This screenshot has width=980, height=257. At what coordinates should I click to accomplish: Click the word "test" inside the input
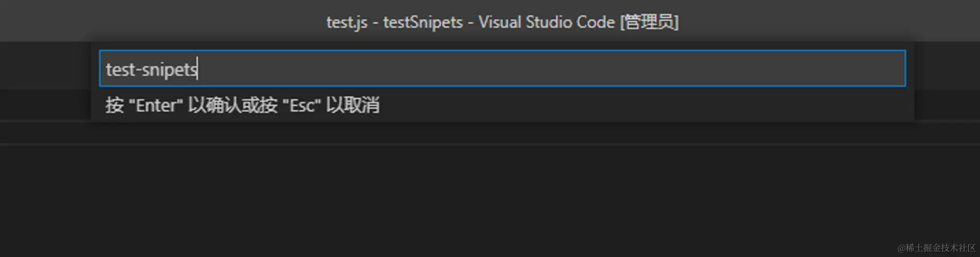coord(120,70)
